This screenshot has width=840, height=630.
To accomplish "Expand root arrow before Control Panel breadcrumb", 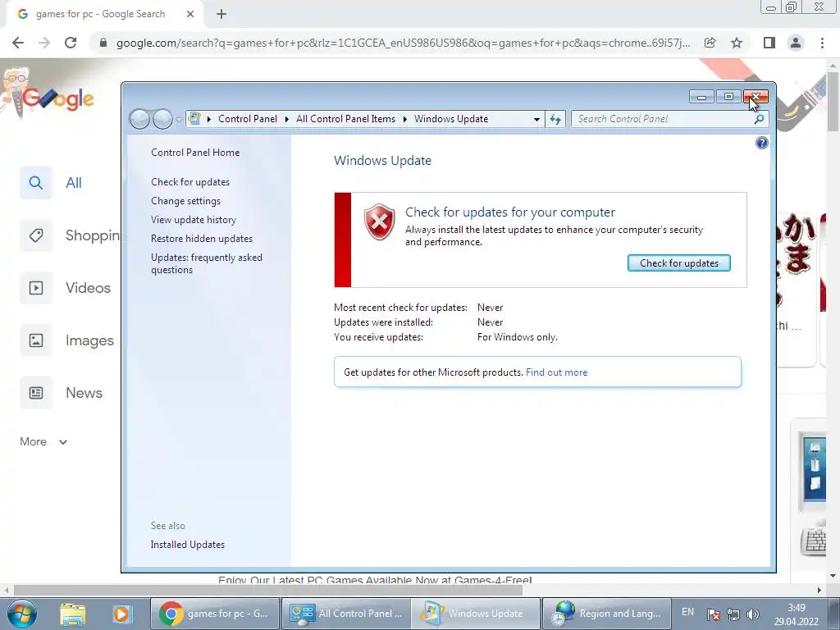I will 209,119.
